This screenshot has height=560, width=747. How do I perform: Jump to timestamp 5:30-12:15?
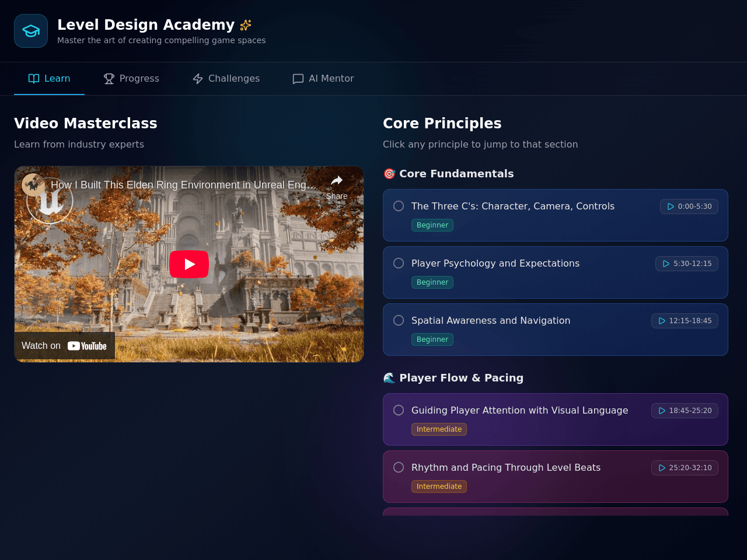coord(687,264)
